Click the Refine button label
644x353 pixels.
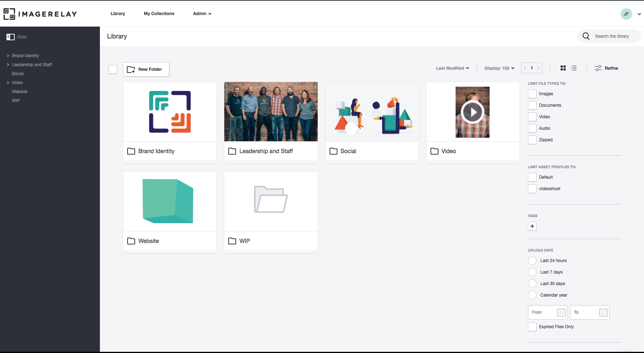pos(611,68)
